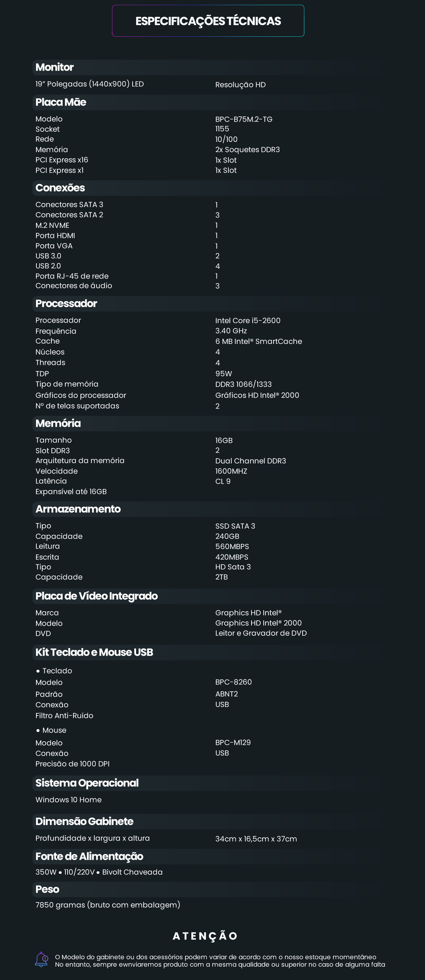
Task: Select the Conexões section header
Action: [x=60, y=188]
